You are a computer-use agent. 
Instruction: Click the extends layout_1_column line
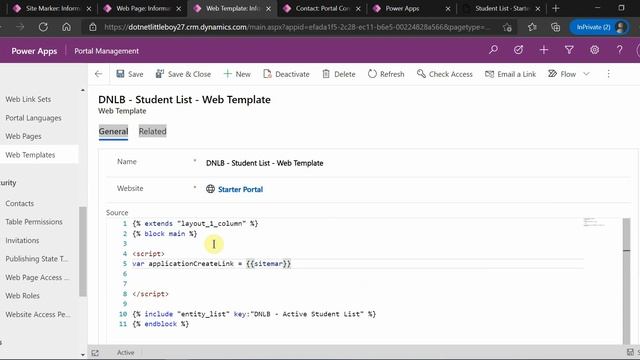195,223
